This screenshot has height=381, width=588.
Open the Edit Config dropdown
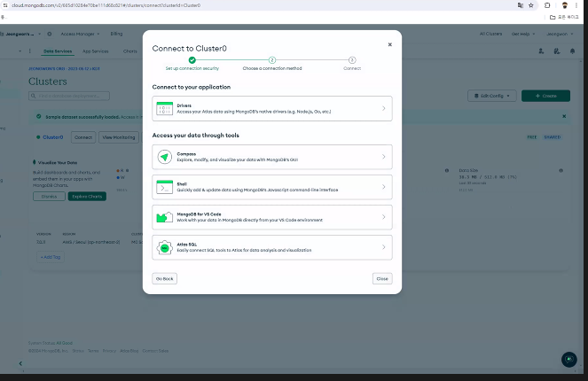click(x=492, y=96)
